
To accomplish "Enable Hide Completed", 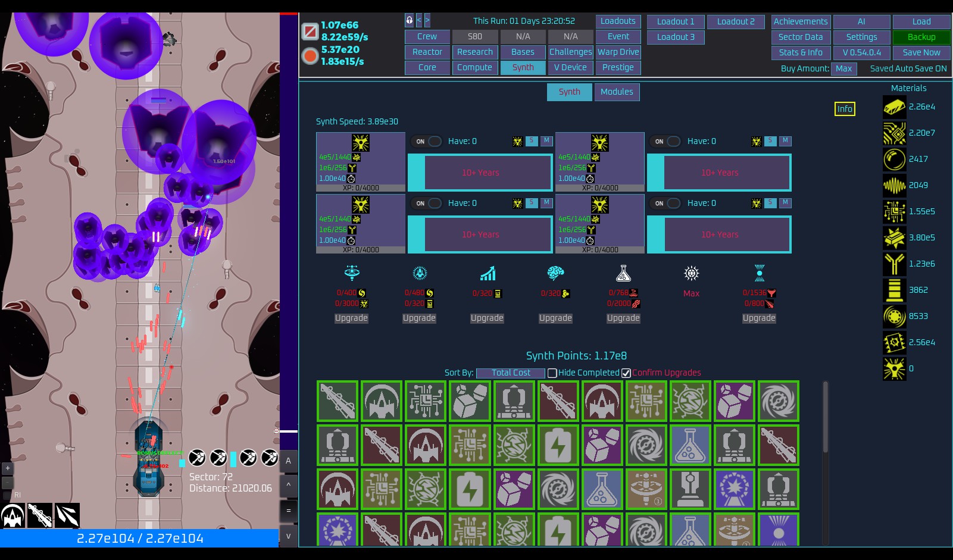I will pos(552,372).
